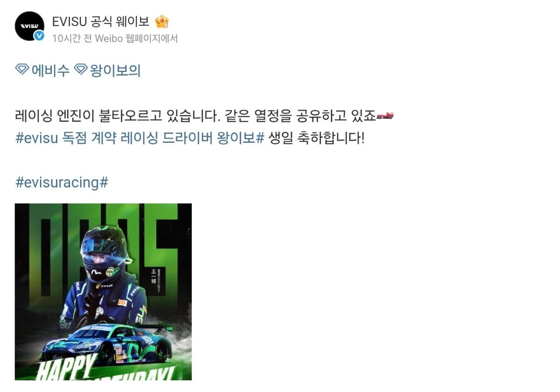The image size is (560, 392).
Task: Click the 생일 축하합니다! text
Action: [x=316, y=138]
